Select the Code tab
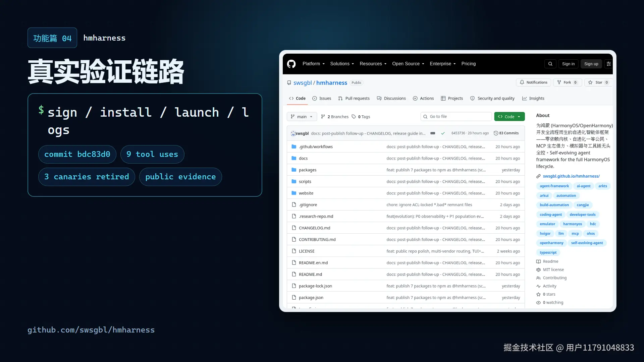Image resolution: width=644 pixels, height=362 pixels. (x=297, y=99)
